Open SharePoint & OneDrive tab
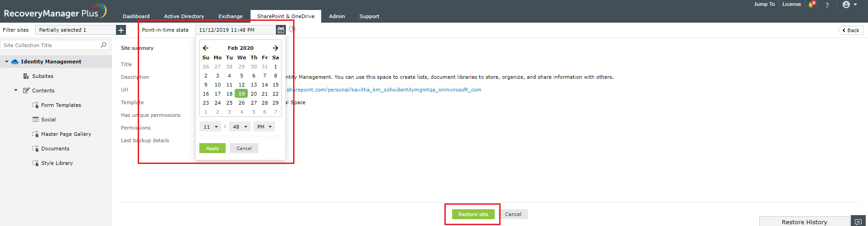Viewport: 868px width, 226px height. coord(286,16)
